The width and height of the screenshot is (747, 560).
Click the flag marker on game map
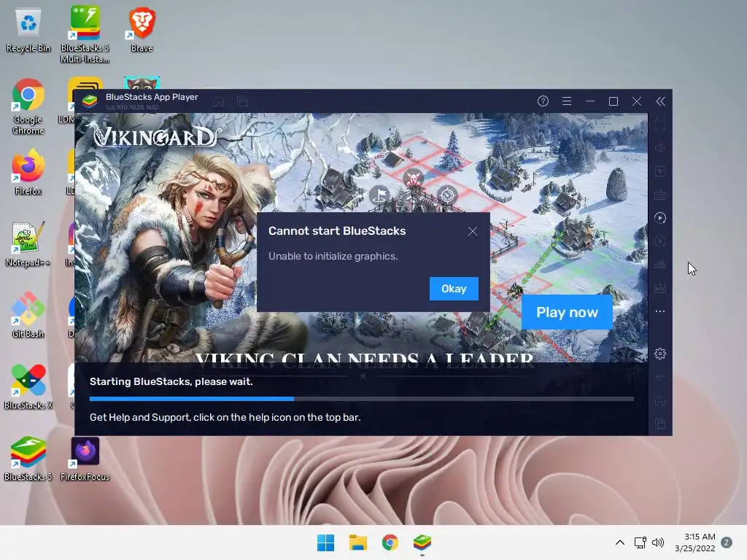click(379, 195)
